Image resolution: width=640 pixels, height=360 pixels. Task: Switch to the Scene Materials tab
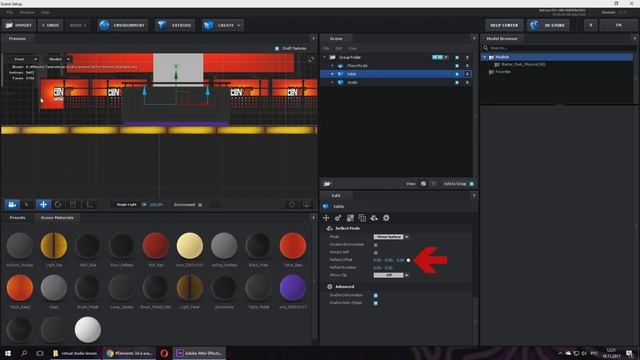click(x=57, y=218)
